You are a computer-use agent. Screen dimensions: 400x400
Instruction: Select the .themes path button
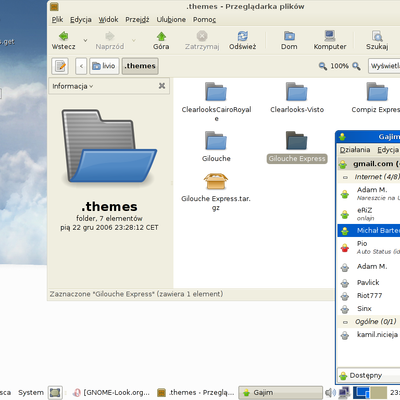(140, 66)
